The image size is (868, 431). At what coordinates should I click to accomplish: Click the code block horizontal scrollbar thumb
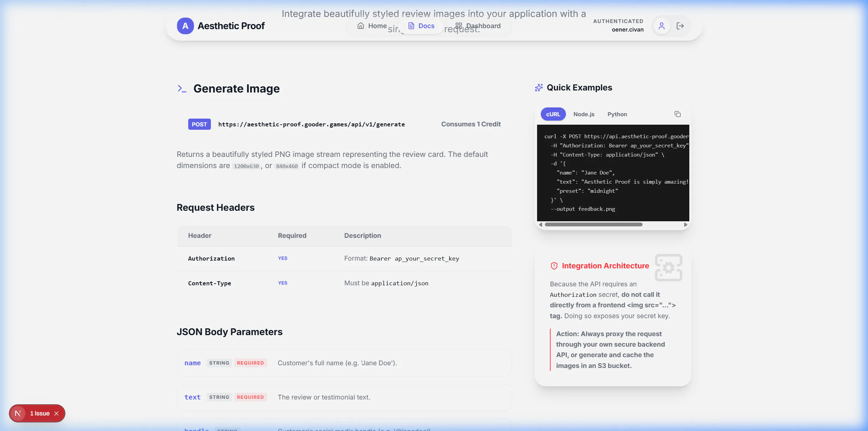[x=594, y=224]
